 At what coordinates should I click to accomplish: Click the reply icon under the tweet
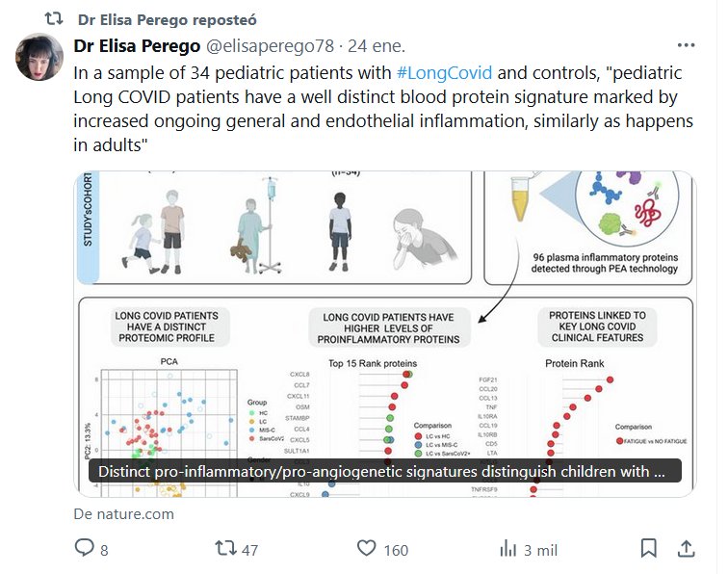pyautogui.click(x=86, y=548)
